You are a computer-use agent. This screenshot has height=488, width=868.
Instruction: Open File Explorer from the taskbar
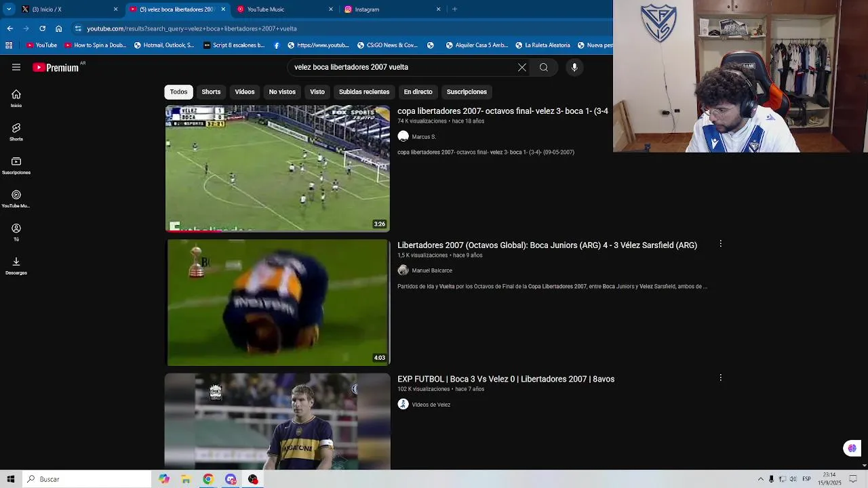click(x=186, y=479)
